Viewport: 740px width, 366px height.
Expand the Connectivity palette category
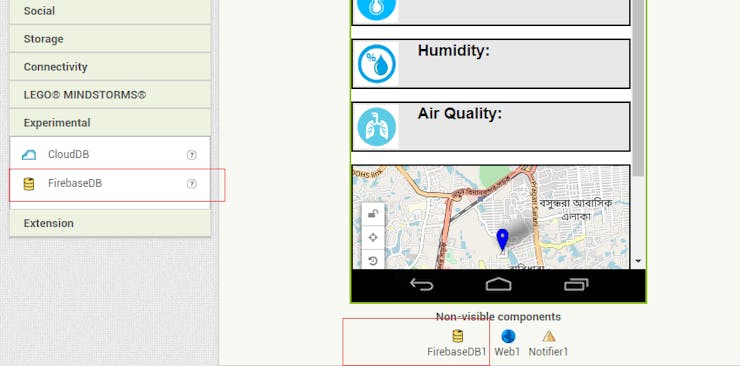tap(110, 67)
